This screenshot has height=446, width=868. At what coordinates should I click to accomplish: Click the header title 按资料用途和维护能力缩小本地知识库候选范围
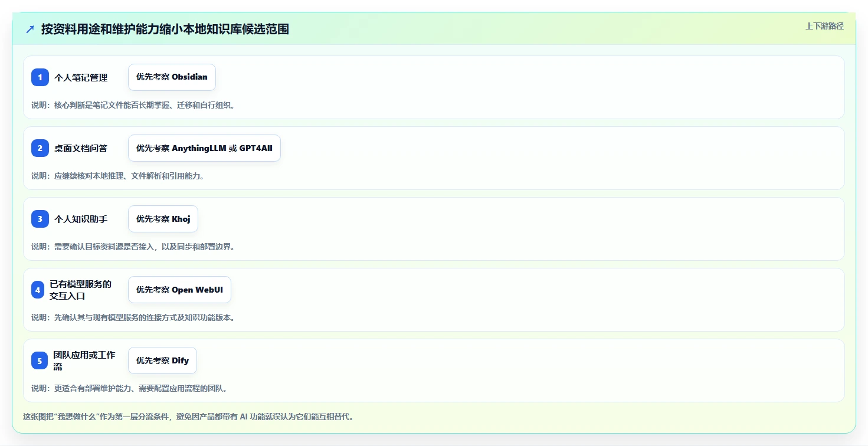pyautogui.click(x=165, y=29)
